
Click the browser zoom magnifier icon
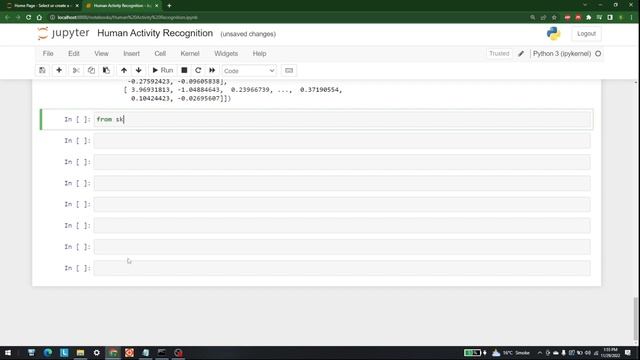pos(533,18)
